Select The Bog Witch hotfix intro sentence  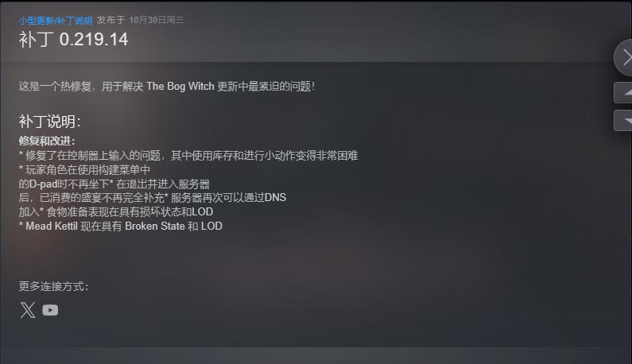(167, 87)
